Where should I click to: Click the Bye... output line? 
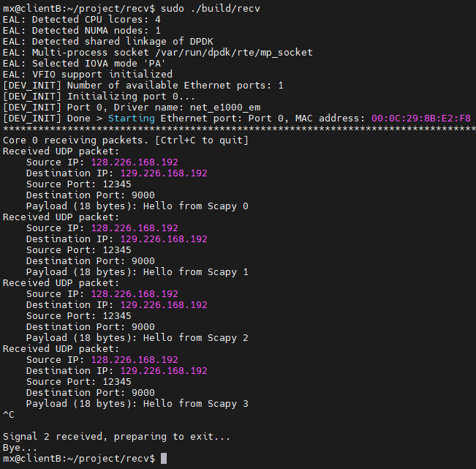pos(20,448)
